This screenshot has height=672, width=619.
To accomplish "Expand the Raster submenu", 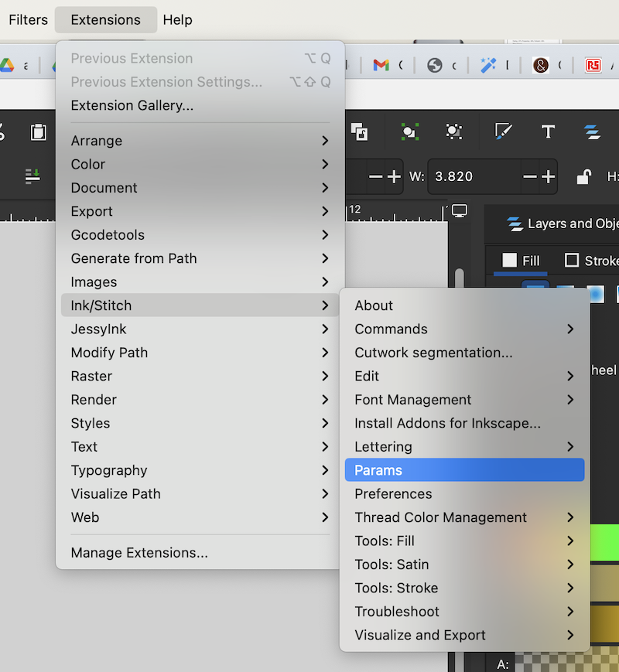I will 200,377.
